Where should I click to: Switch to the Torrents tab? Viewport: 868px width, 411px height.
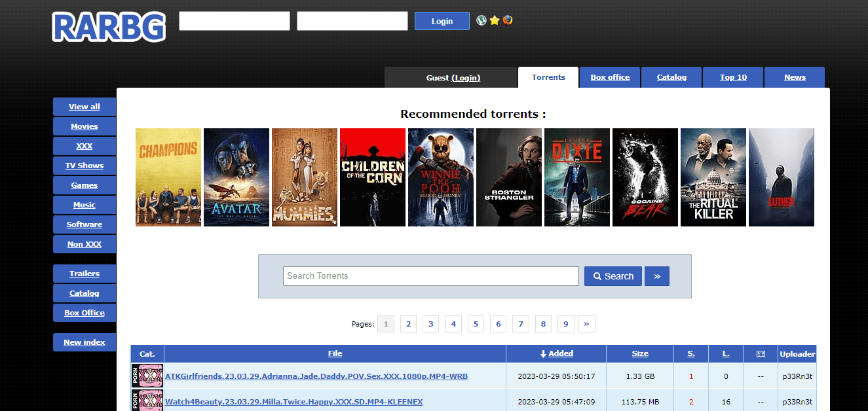tap(548, 77)
